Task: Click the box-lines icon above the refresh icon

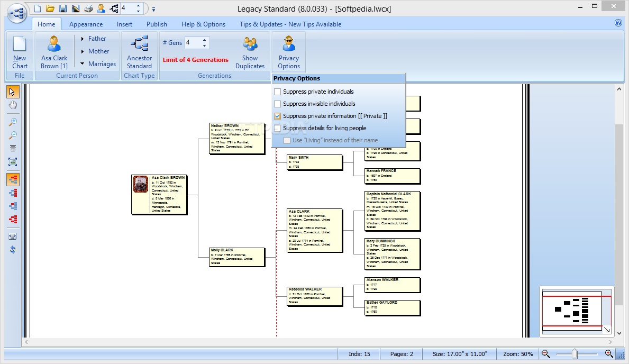Action: [13, 236]
